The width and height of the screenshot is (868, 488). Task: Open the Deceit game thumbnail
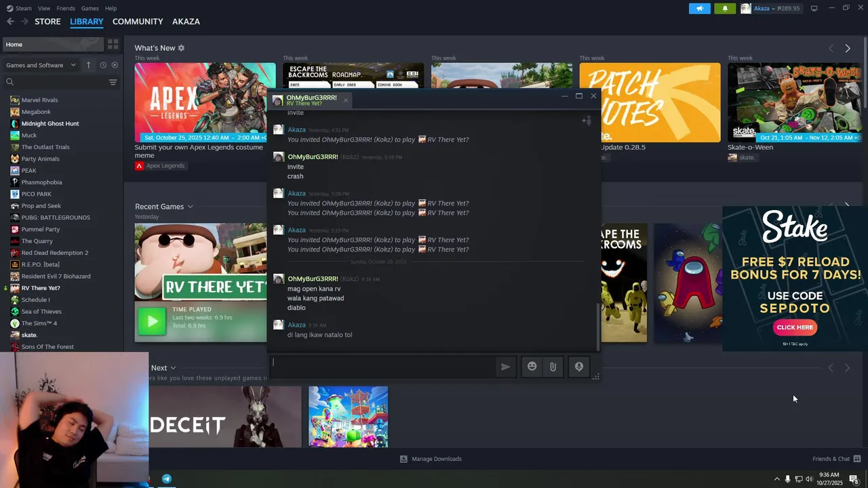click(x=225, y=417)
